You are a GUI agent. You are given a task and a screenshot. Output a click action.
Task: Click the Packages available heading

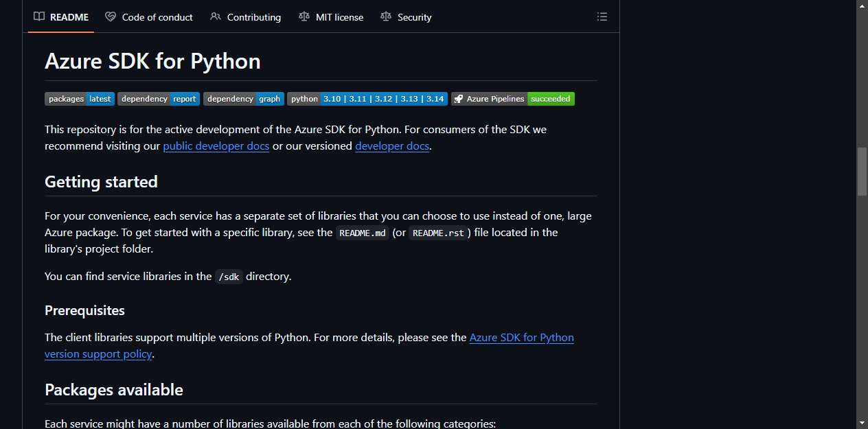coord(114,390)
